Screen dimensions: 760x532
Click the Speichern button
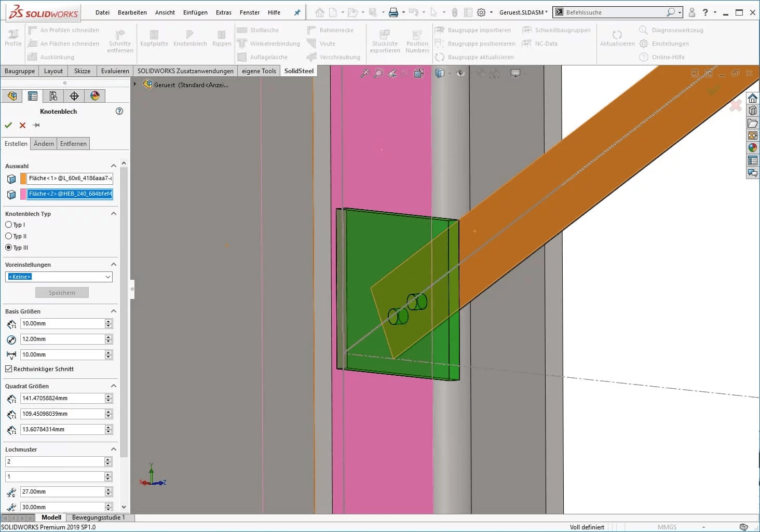point(62,293)
